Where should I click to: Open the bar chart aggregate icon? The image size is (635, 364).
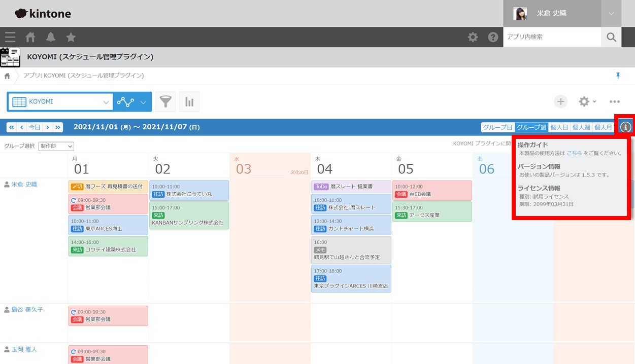pyautogui.click(x=189, y=102)
